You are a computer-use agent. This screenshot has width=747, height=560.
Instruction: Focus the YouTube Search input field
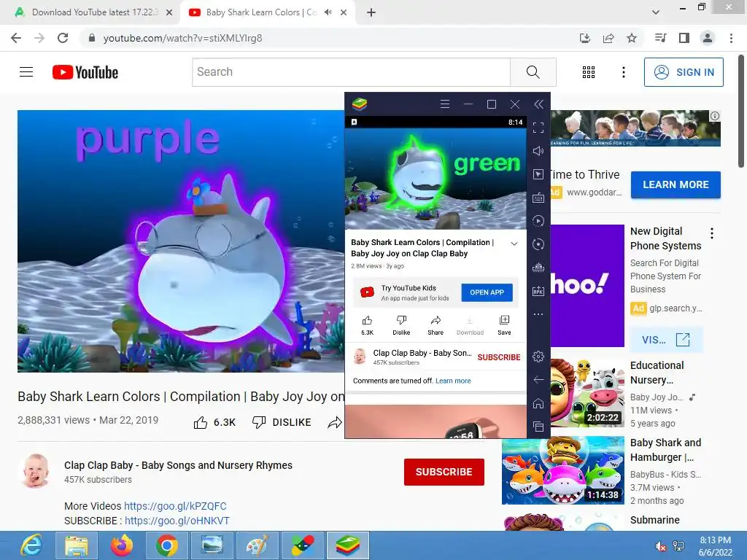tap(351, 72)
